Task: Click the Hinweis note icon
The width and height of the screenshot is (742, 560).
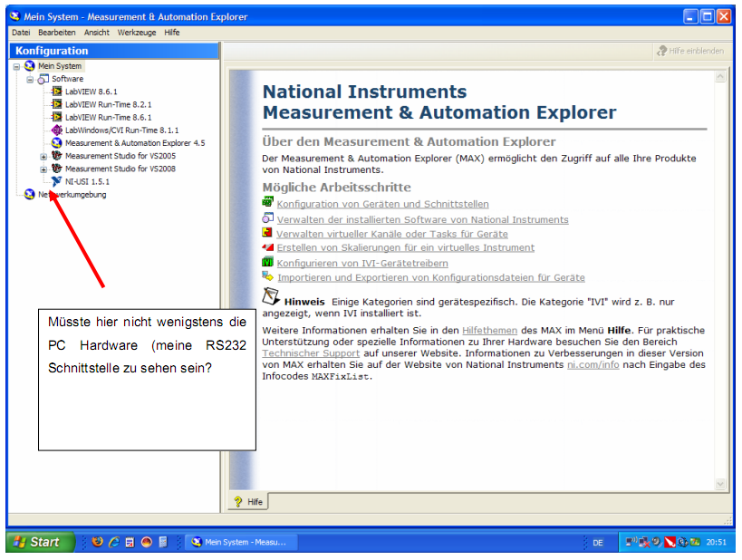Action: [x=271, y=296]
